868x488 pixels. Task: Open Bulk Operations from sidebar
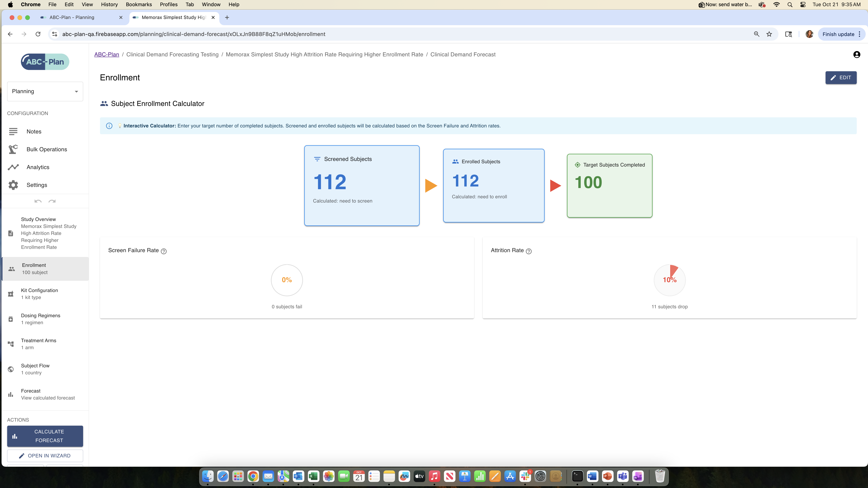[46, 149]
